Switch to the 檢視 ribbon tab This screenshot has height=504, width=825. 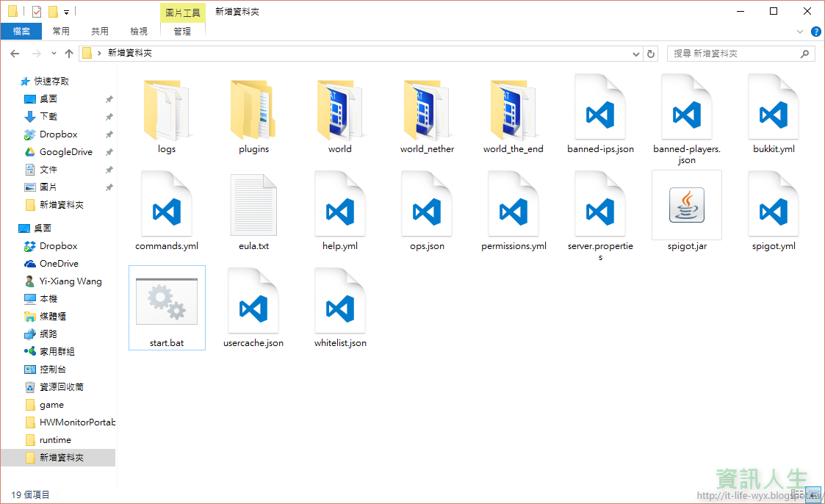[139, 31]
